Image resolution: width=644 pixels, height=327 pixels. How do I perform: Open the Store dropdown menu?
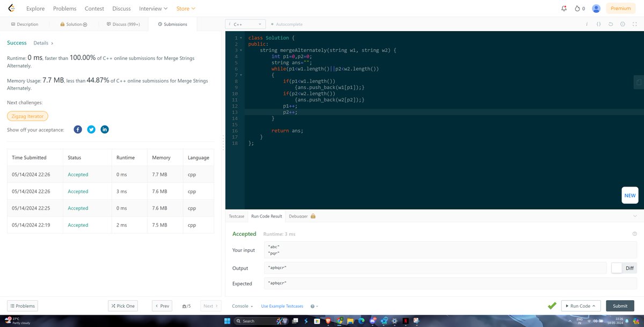186,9
